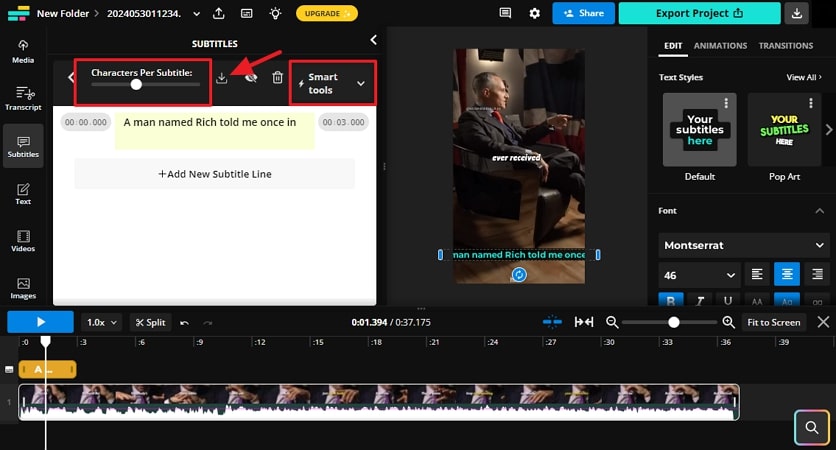836x450 pixels.
Task: Click the timeline zoom slider handle
Action: coord(673,322)
